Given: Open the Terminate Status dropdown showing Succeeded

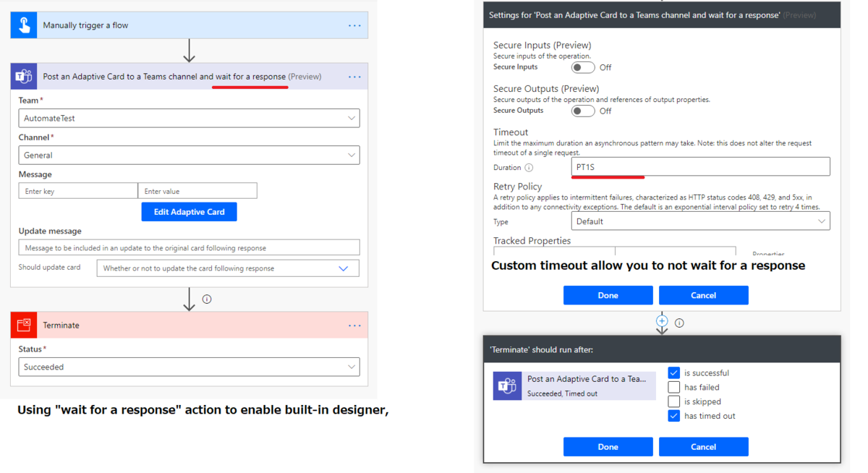Looking at the screenshot, I should [189, 367].
